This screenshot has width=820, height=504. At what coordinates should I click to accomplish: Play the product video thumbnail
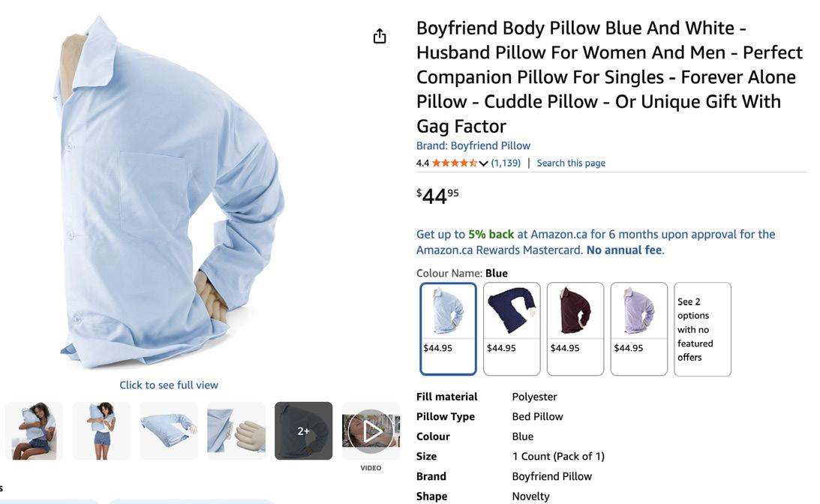[371, 431]
